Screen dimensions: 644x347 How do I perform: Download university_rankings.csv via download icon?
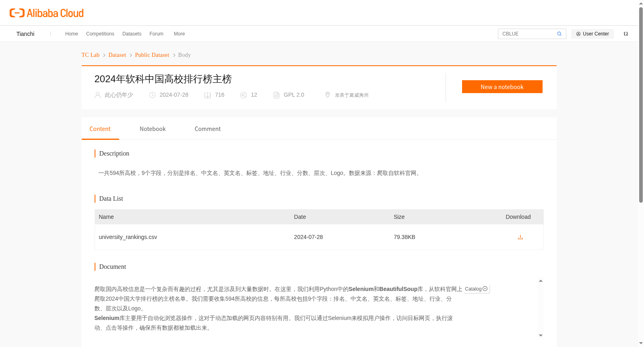(x=520, y=237)
